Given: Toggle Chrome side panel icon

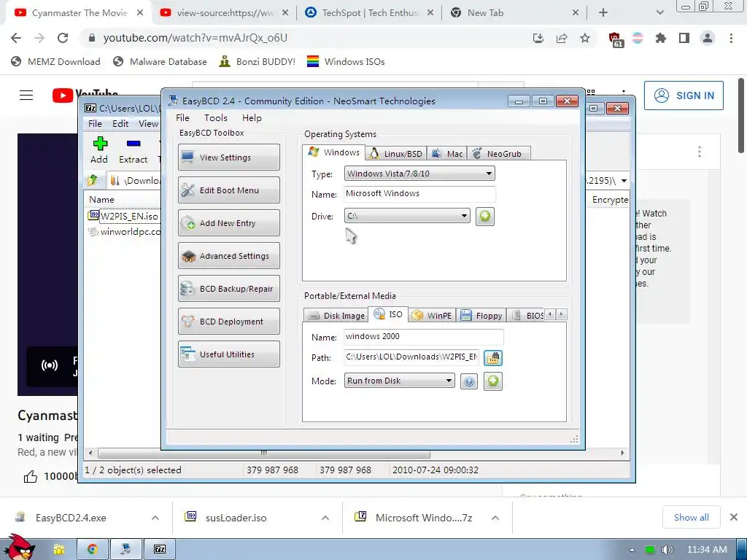Looking at the screenshot, I should 684,38.
